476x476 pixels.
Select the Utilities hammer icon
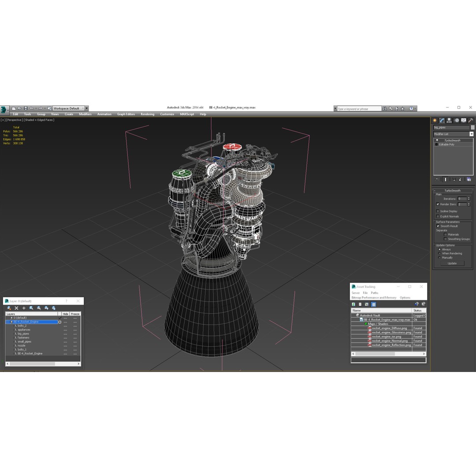click(x=471, y=120)
